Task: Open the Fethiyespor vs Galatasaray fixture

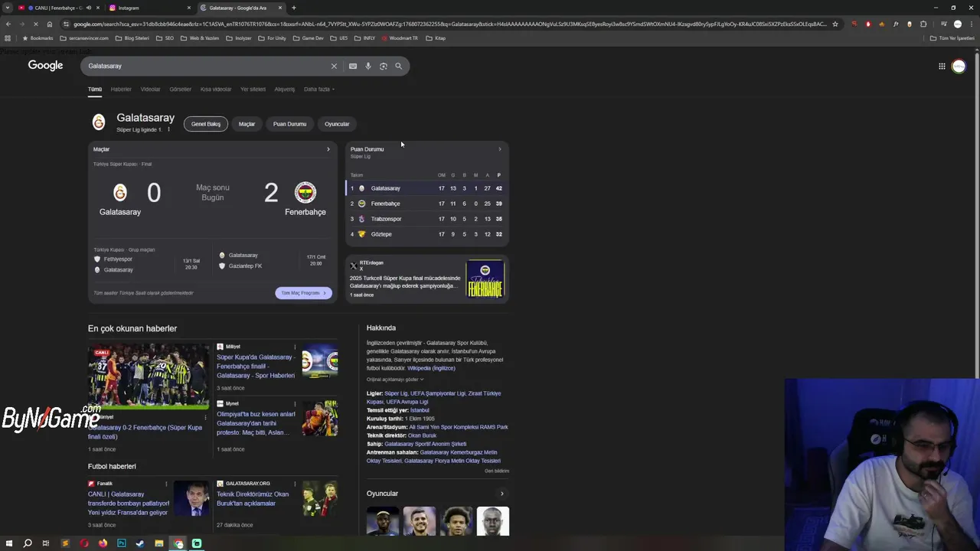Action: pos(148,264)
